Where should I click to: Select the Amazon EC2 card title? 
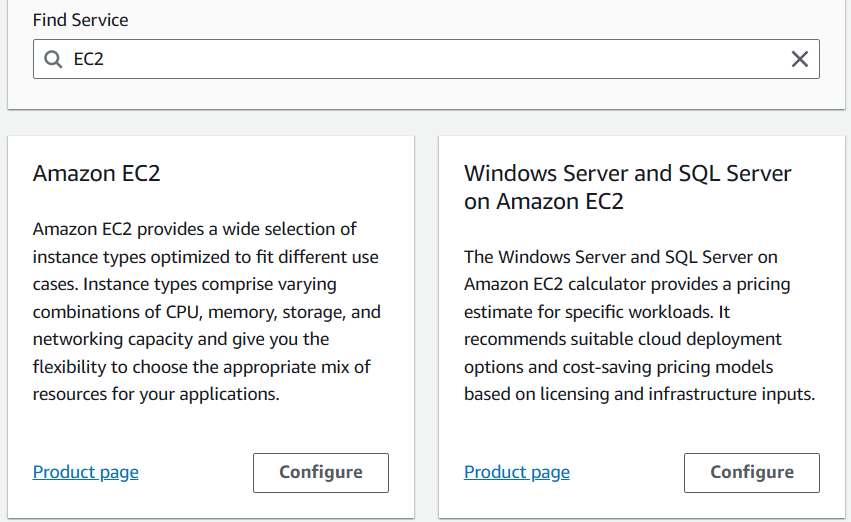pos(97,174)
